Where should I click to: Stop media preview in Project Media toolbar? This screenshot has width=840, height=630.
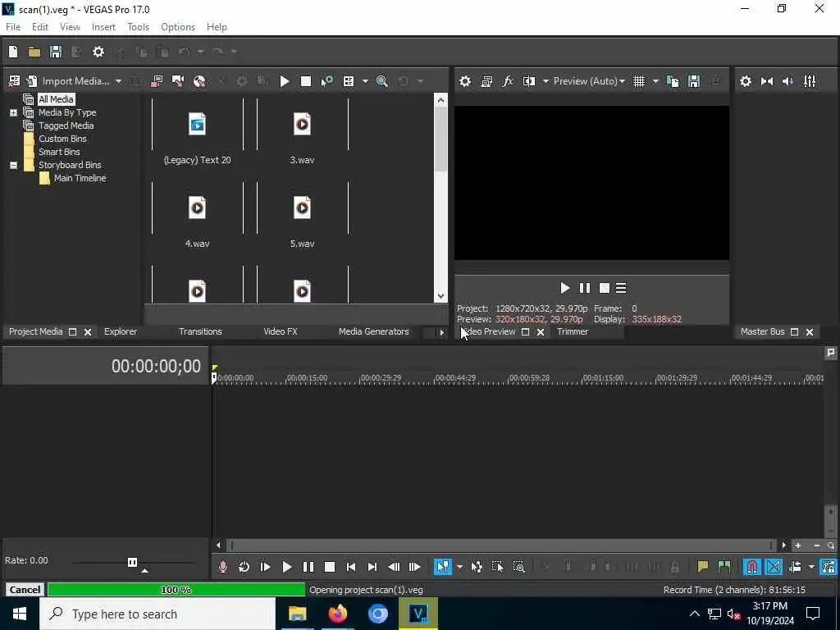(306, 81)
